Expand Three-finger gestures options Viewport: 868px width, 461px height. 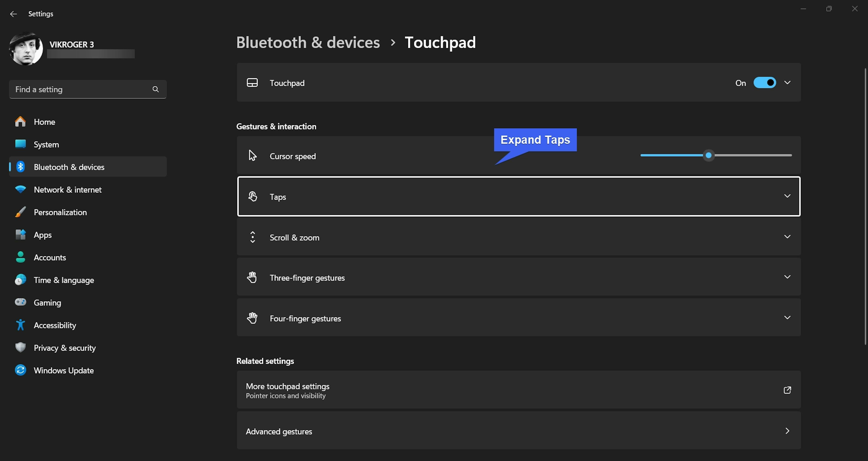tap(787, 277)
